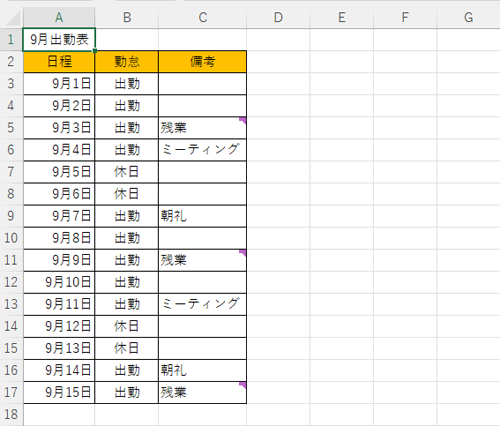Click the 9月6日 date cell
Viewport: 500px width, 426px height.
click(59, 194)
